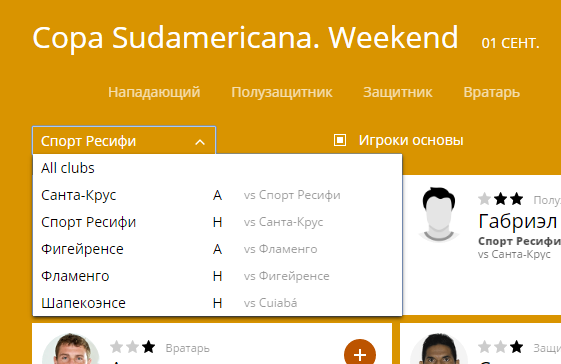Click the goalkeeper's star rating icons
Viewport: 561px width, 364px height.
pyautogui.click(x=133, y=347)
